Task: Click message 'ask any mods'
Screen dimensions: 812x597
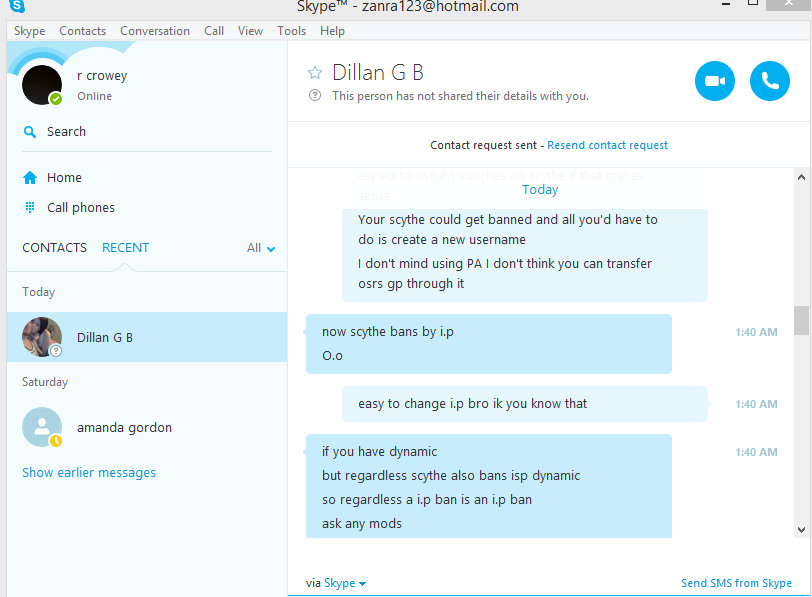Action: click(x=361, y=523)
